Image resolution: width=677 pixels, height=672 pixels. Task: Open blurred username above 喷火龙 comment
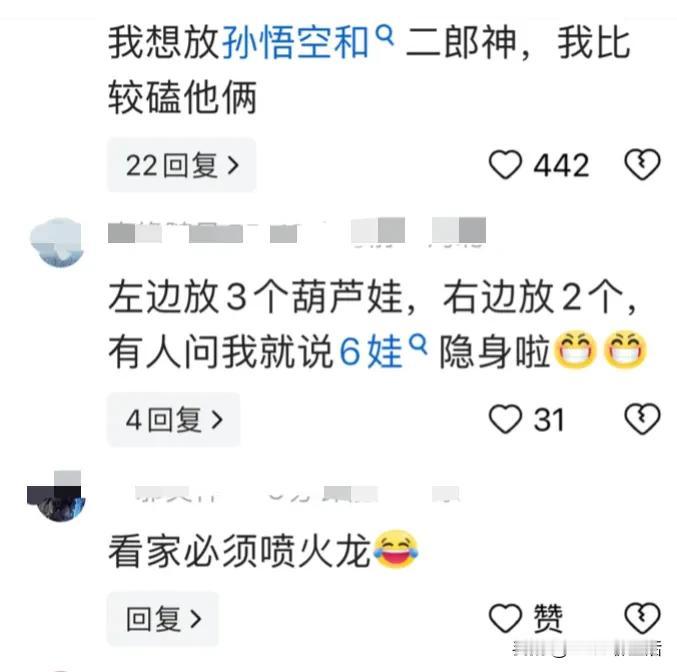[x=297, y=494]
